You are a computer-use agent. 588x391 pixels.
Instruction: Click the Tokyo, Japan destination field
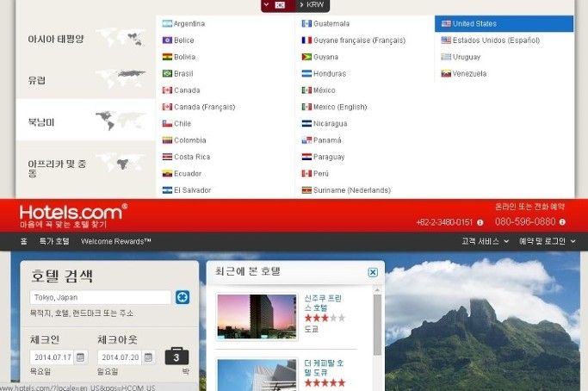point(101,297)
